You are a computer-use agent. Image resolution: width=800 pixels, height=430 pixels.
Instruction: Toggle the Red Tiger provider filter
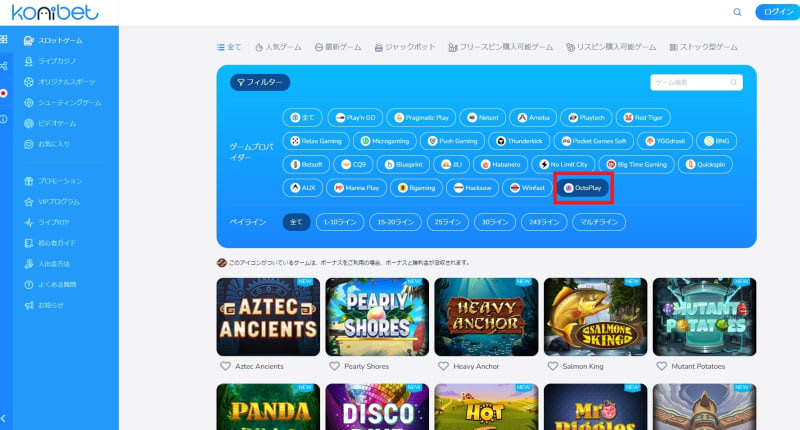tap(643, 117)
